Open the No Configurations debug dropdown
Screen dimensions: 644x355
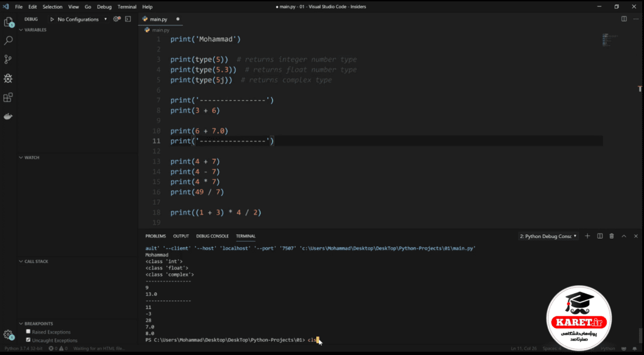pos(82,20)
